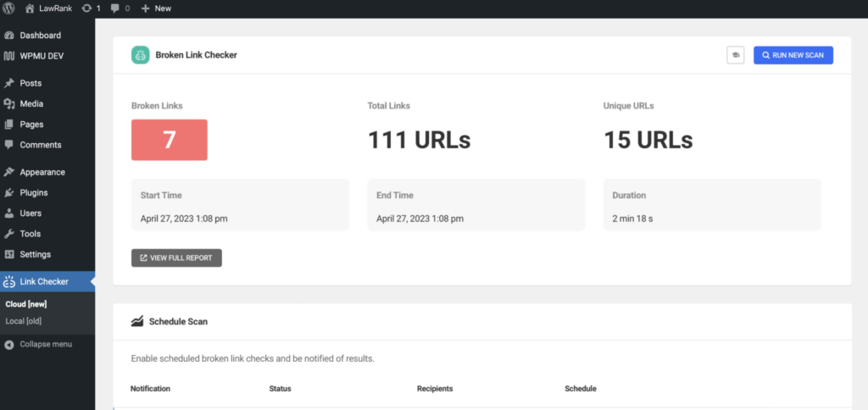Click the Schedule Scan heading
The height and width of the screenshot is (410, 868).
pyautogui.click(x=178, y=321)
